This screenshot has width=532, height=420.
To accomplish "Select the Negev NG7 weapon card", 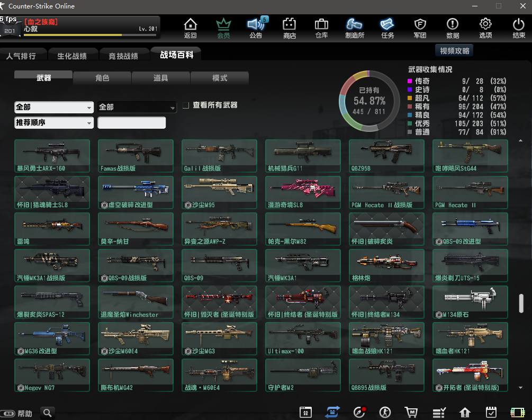I will (52, 375).
